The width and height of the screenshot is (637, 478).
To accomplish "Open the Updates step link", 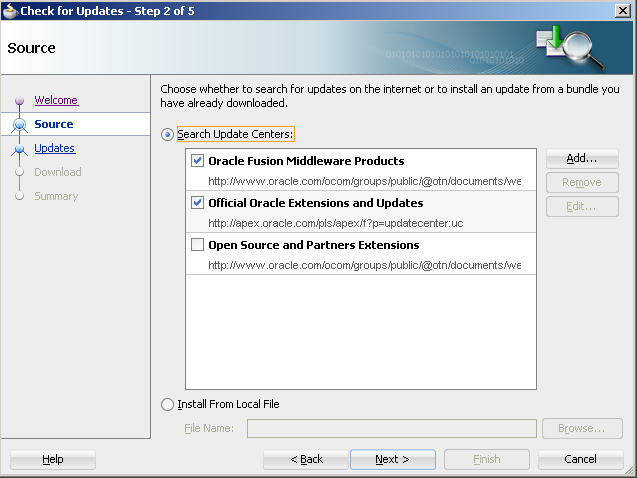I will [x=54, y=148].
